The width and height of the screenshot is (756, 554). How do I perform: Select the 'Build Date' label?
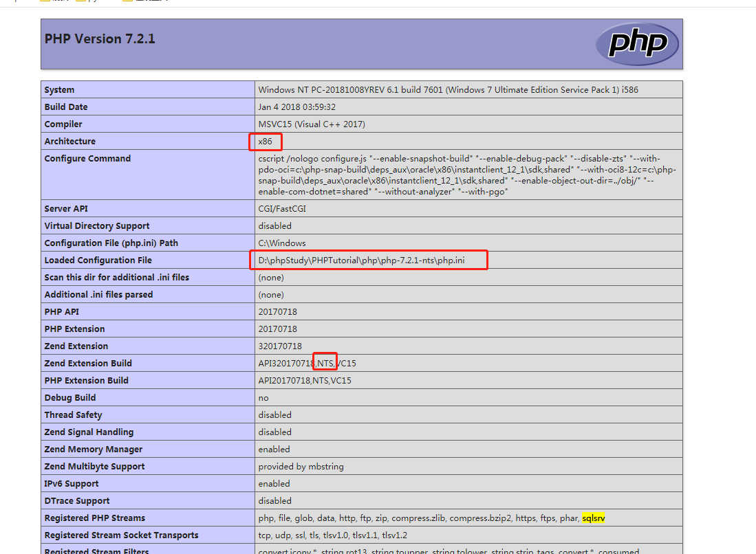click(x=66, y=107)
